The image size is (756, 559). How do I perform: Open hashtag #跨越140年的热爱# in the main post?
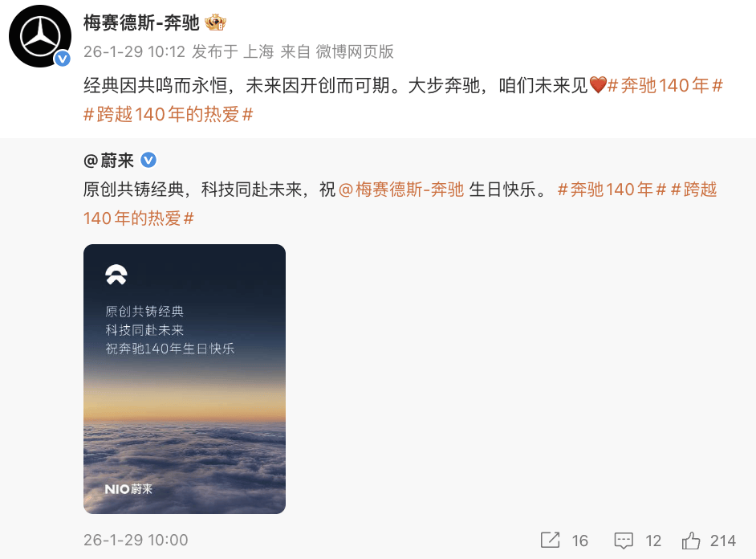click(169, 114)
